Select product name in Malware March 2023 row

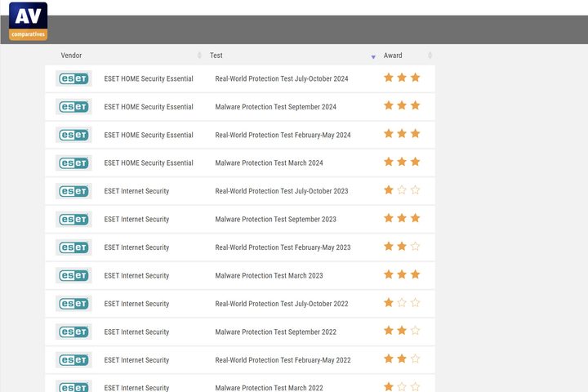tap(136, 276)
